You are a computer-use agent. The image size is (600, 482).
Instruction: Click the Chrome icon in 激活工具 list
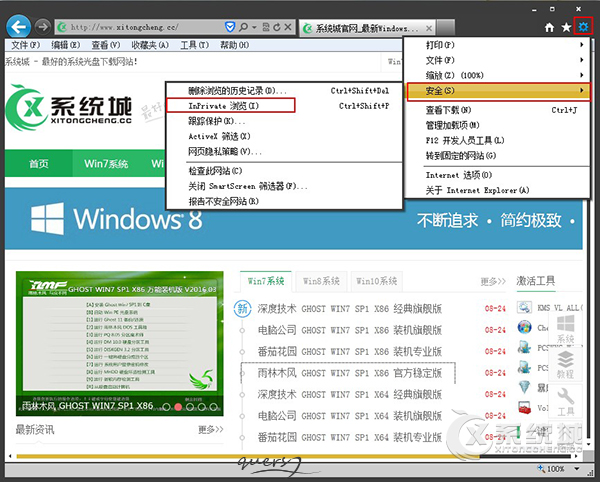(524, 327)
